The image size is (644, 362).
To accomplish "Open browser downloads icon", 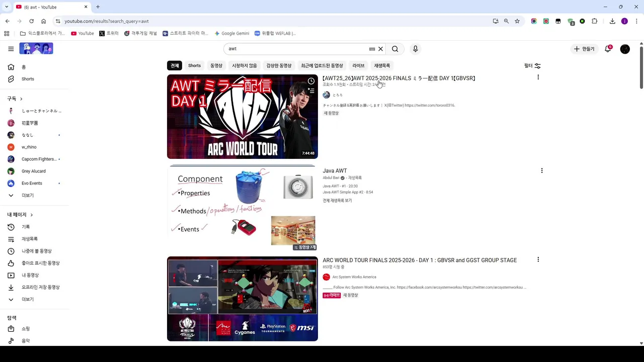I will click(x=612, y=21).
